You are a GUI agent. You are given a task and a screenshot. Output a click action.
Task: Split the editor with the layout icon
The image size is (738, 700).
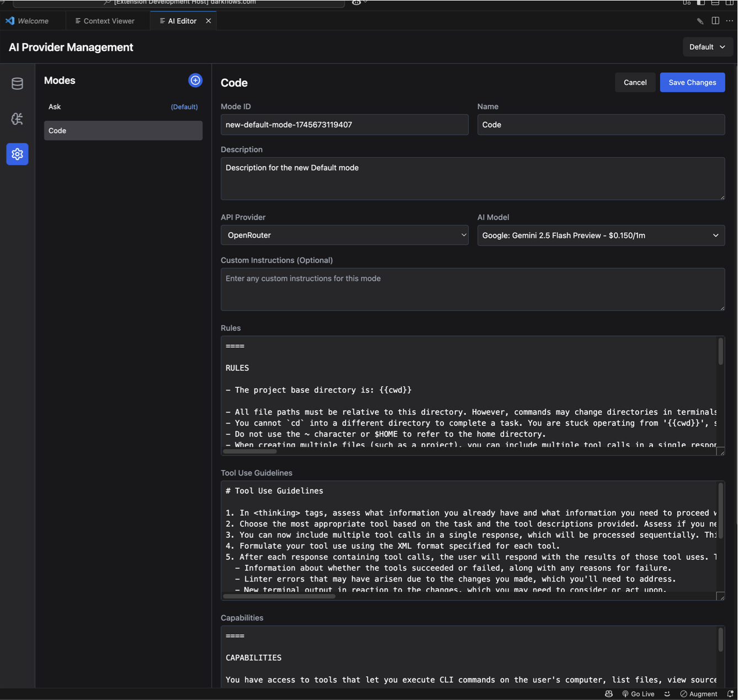pos(715,20)
